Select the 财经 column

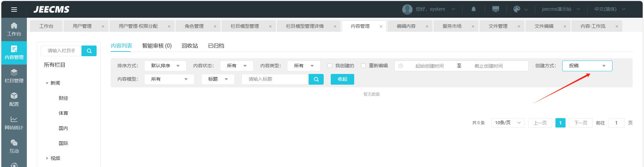[63, 98]
